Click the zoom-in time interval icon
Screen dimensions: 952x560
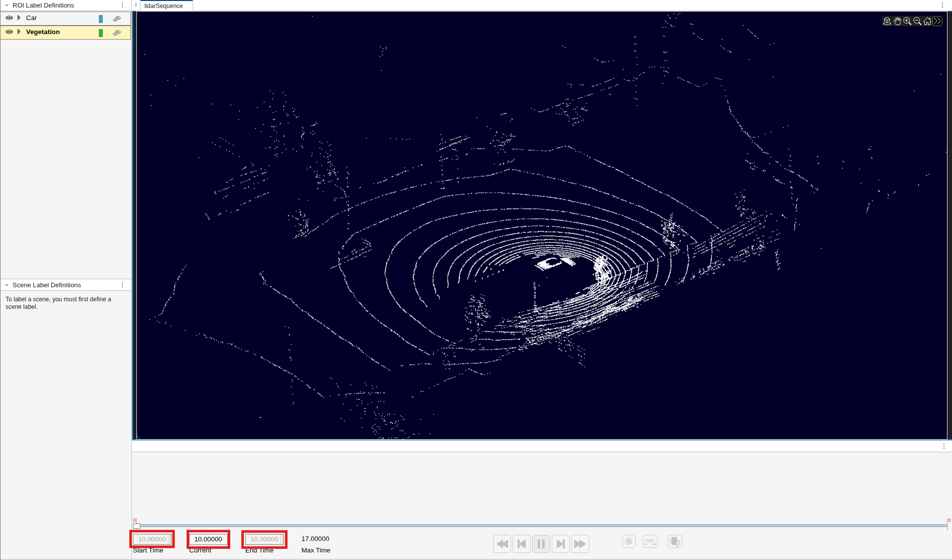pyautogui.click(x=650, y=541)
